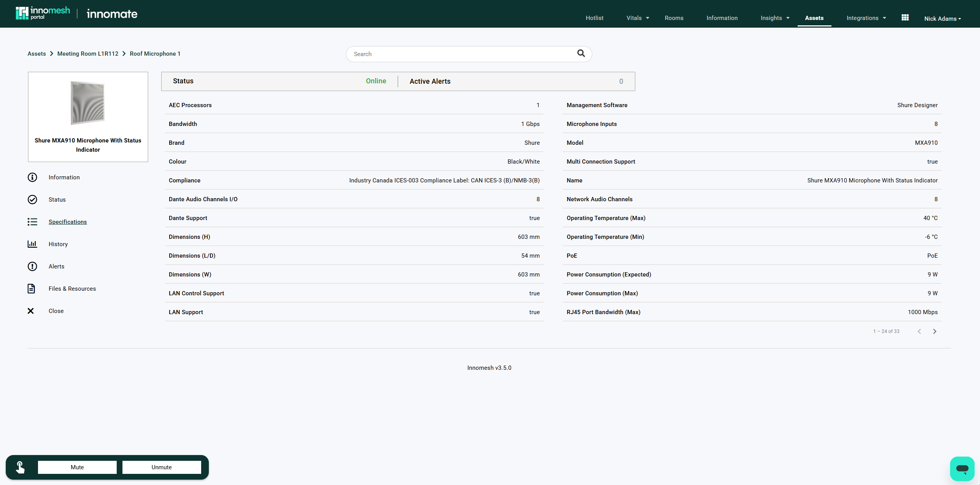Expand the Integrations dropdown menu
The height and width of the screenshot is (485, 980).
[x=866, y=18]
